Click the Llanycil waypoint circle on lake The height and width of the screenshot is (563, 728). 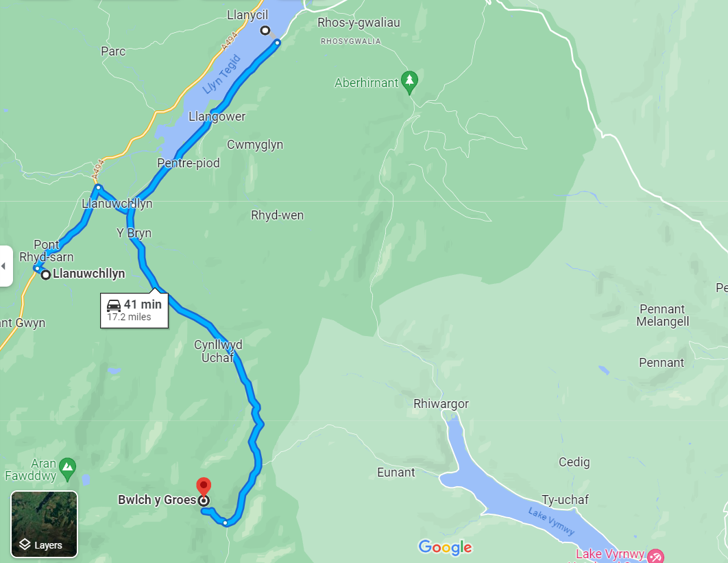[265, 31]
